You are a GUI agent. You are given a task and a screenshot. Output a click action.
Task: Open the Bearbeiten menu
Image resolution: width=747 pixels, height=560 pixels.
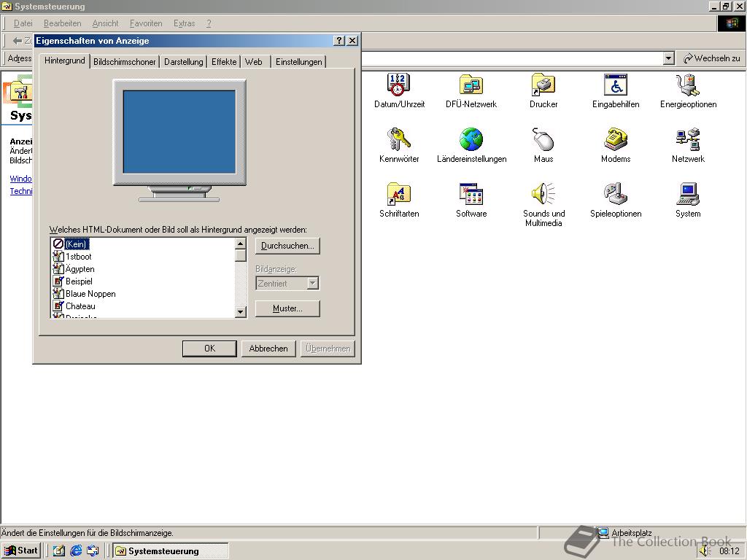click(63, 23)
